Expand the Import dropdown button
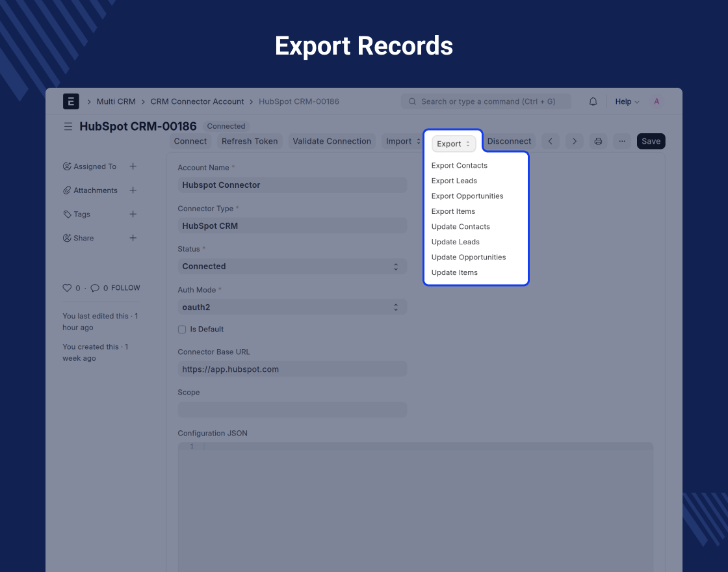 click(403, 141)
